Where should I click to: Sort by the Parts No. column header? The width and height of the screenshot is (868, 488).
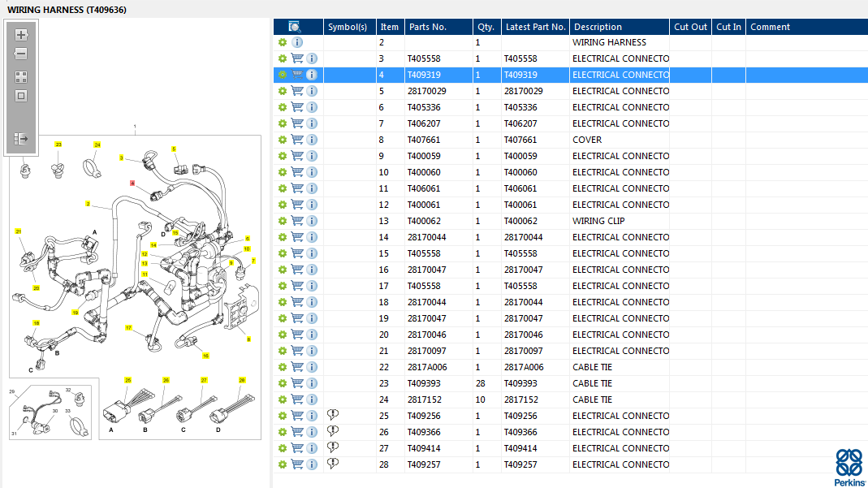coord(428,27)
